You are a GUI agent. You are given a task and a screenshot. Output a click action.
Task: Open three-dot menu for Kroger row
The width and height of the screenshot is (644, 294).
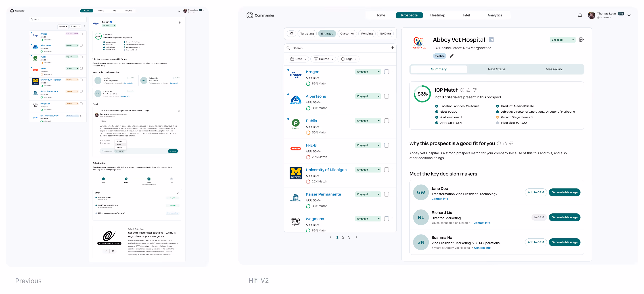[392, 72]
